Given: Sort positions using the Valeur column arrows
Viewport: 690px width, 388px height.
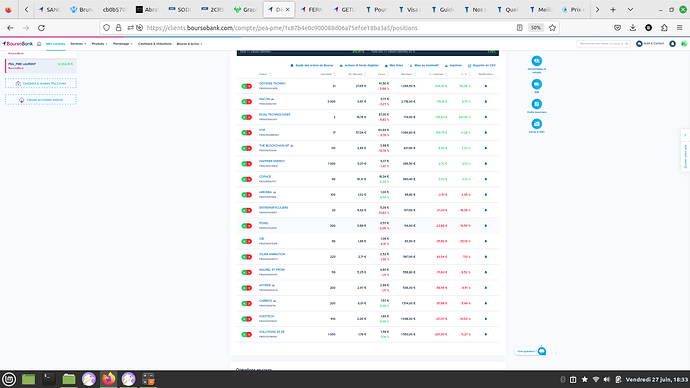Looking at the screenshot, I should click(x=270, y=74).
